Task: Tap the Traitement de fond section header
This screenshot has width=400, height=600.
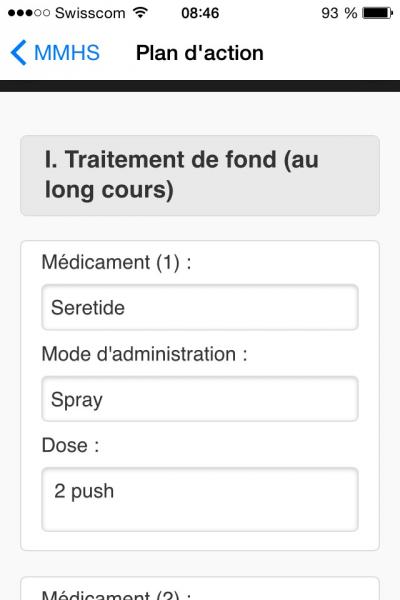Action: pos(200,175)
